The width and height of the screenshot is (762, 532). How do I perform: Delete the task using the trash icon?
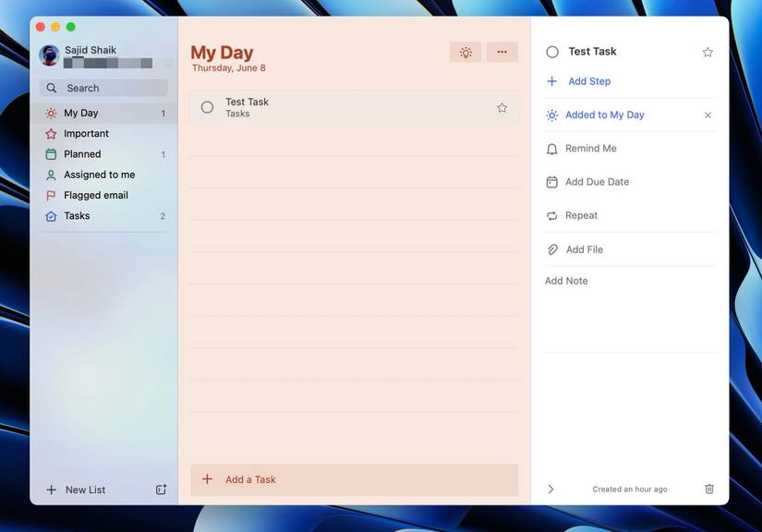(709, 489)
